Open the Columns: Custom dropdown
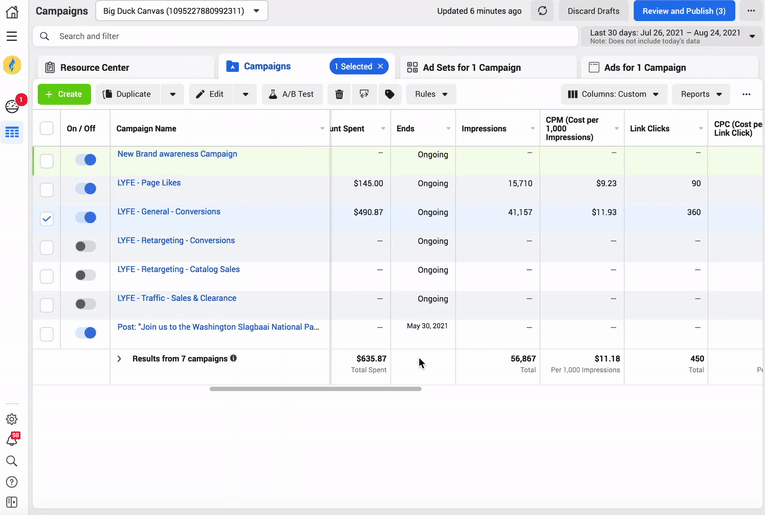Screen dimensions: 765x515 [x=613, y=94]
